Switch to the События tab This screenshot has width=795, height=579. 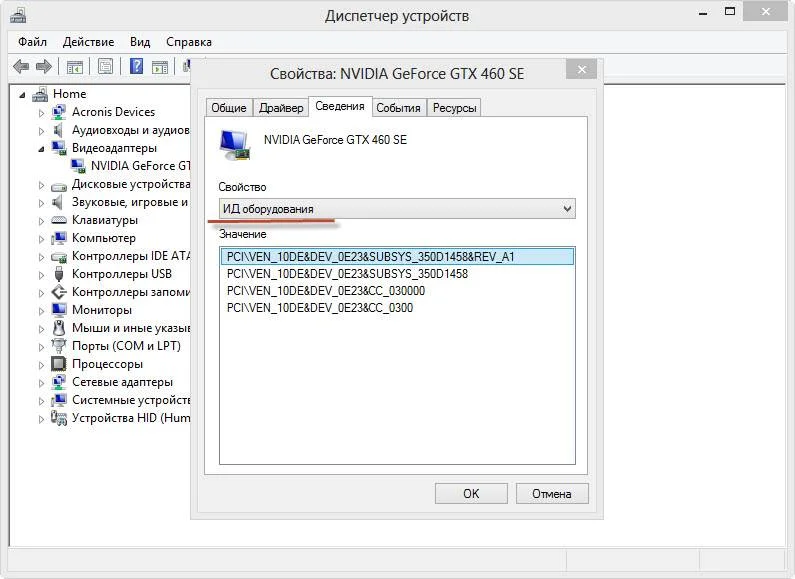tap(399, 108)
